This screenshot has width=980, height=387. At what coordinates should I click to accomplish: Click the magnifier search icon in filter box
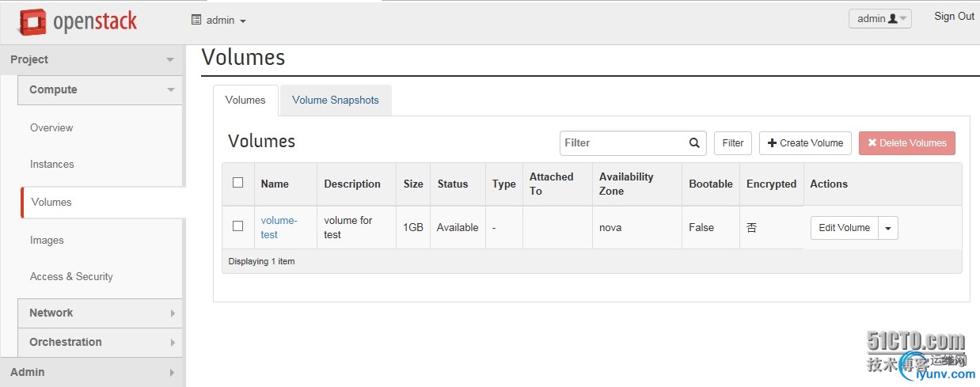click(x=694, y=143)
